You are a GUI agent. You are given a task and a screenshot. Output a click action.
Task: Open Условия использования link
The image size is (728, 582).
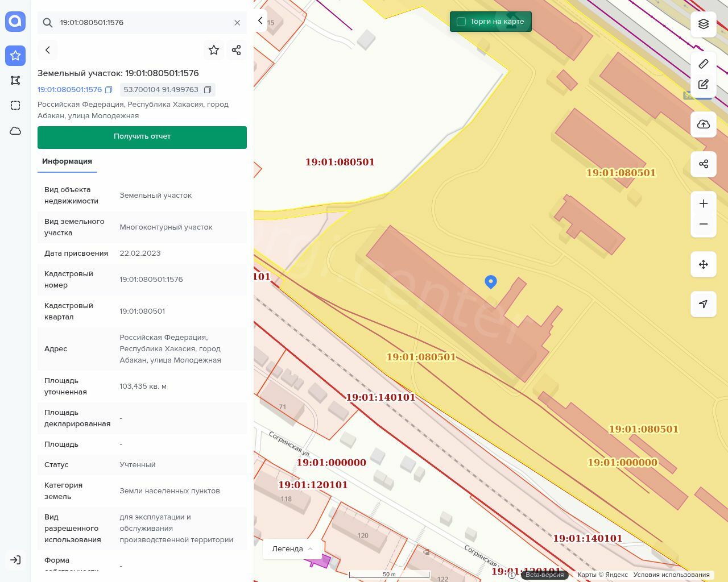[x=671, y=575]
